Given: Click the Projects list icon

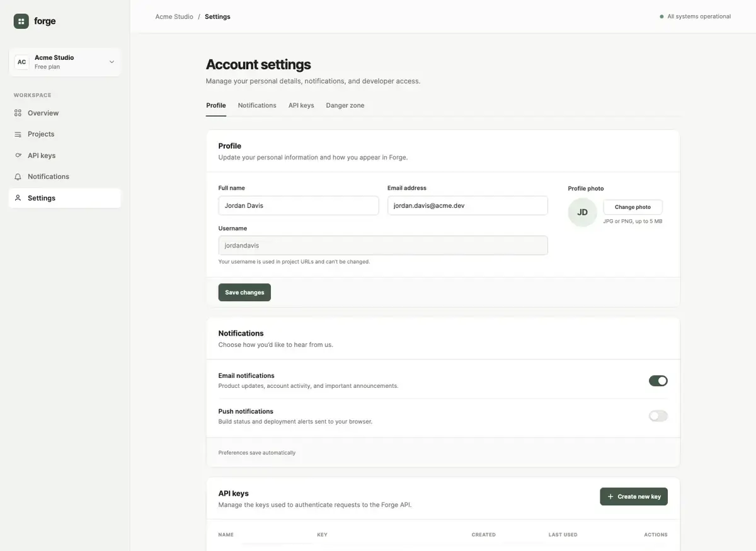Looking at the screenshot, I should click(x=18, y=134).
